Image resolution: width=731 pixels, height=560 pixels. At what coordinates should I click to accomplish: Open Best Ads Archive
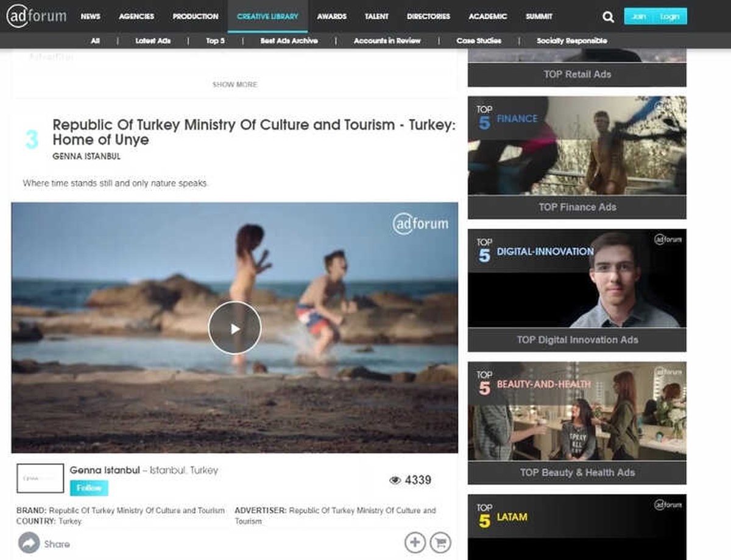pos(289,41)
